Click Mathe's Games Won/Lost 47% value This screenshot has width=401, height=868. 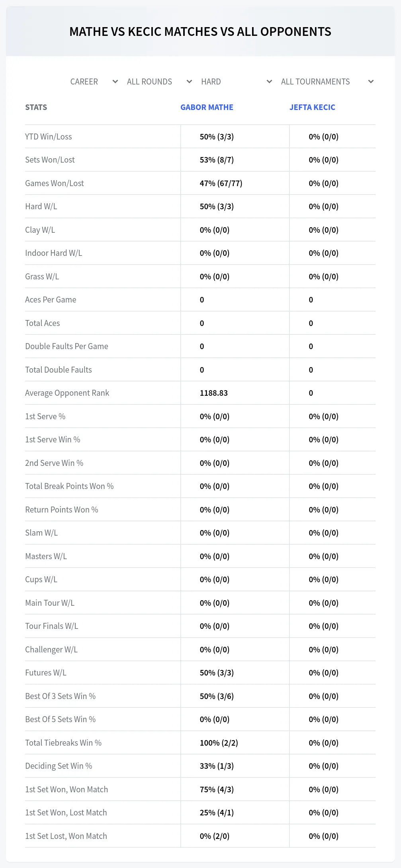coord(221,183)
